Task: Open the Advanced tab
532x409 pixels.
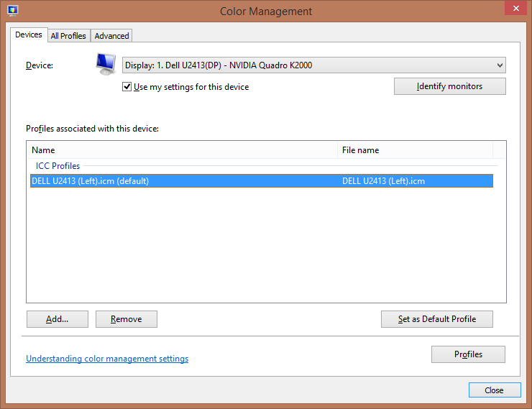Action: [x=111, y=36]
